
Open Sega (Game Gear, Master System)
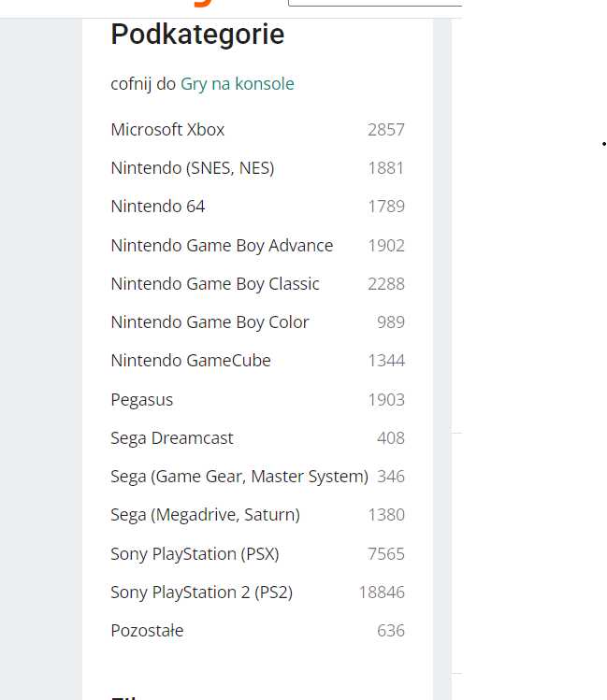(x=238, y=477)
